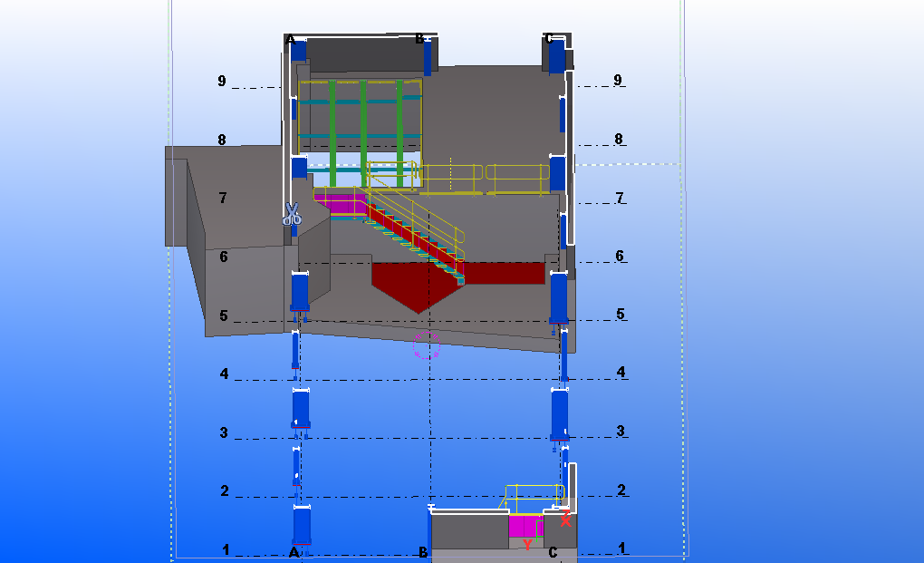
Task: Click grid label 5 on right side
Action: 621,315
